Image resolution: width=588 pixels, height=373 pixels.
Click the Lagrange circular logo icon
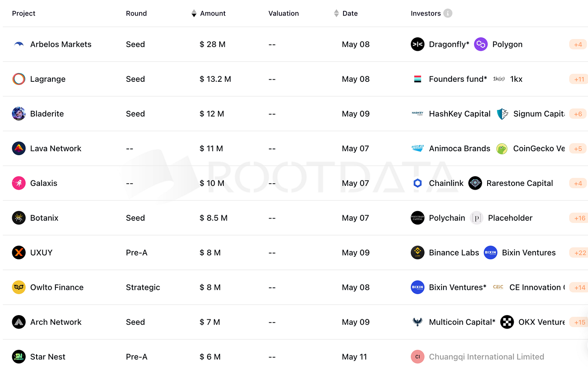point(19,79)
